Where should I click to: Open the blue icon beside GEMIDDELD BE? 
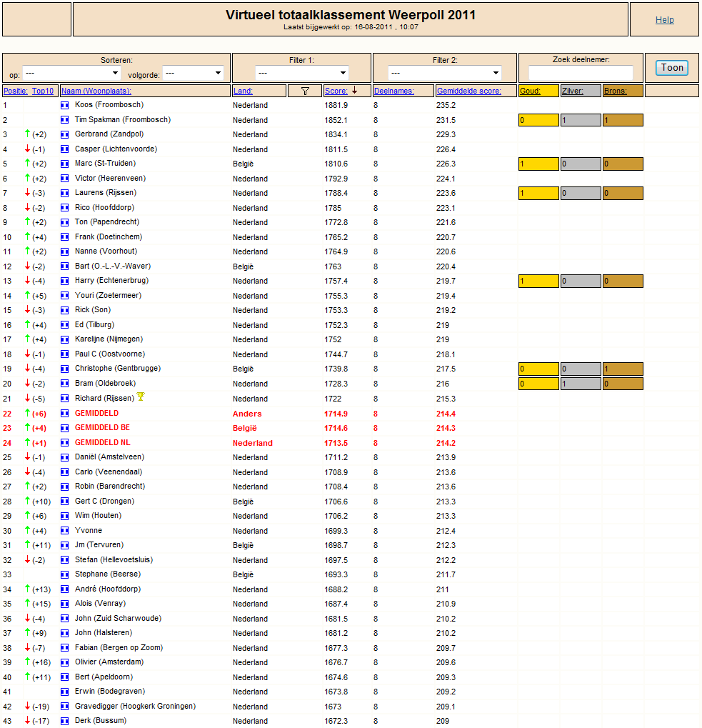tap(64, 428)
